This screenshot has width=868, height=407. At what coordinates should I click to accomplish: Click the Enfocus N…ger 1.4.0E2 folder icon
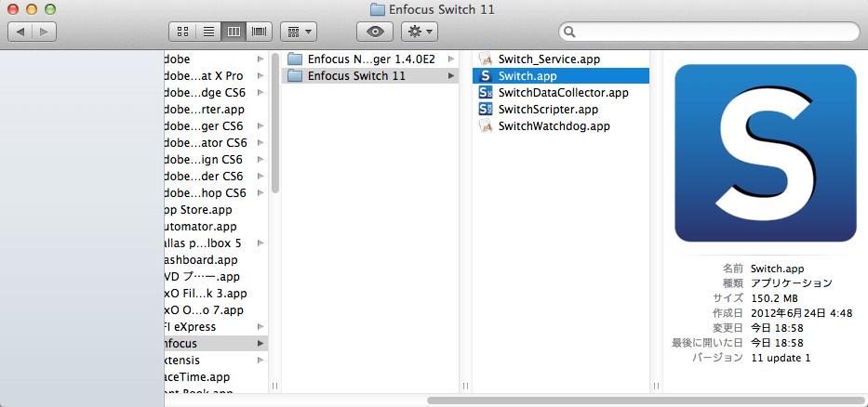point(296,59)
